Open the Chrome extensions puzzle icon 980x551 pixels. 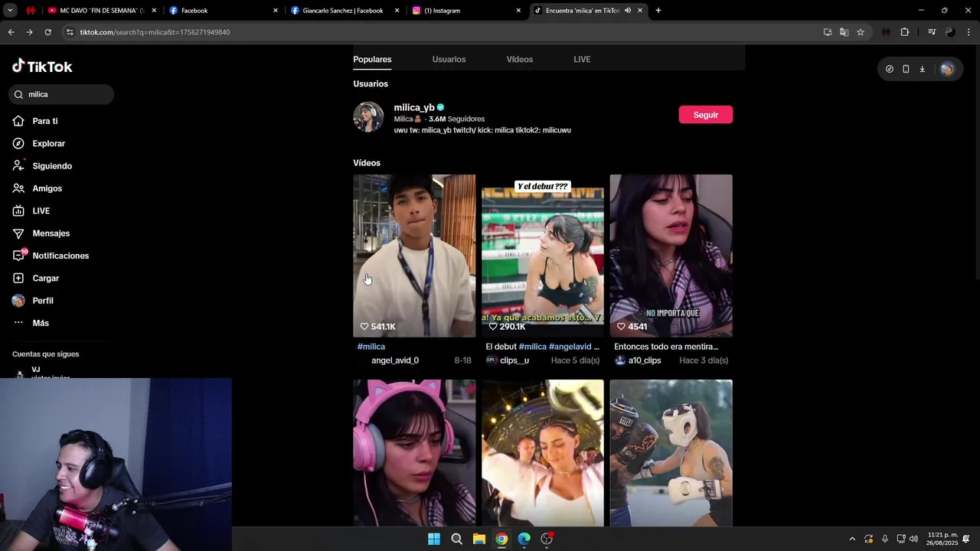[x=904, y=32]
